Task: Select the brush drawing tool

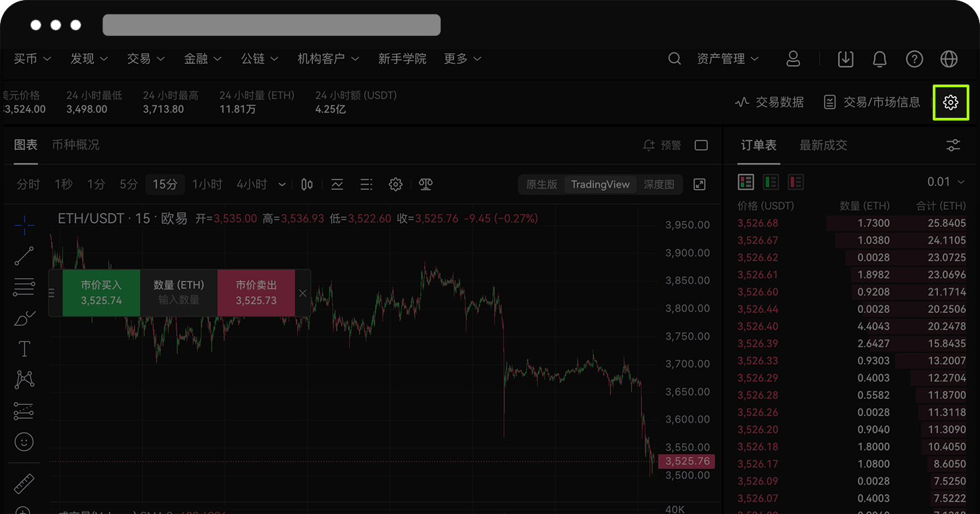Action: 24,318
